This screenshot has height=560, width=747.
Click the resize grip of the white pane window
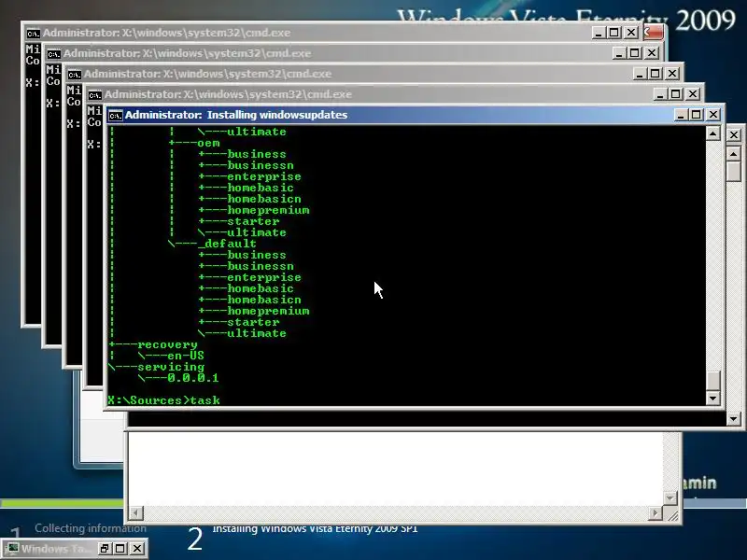pos(671,514)
